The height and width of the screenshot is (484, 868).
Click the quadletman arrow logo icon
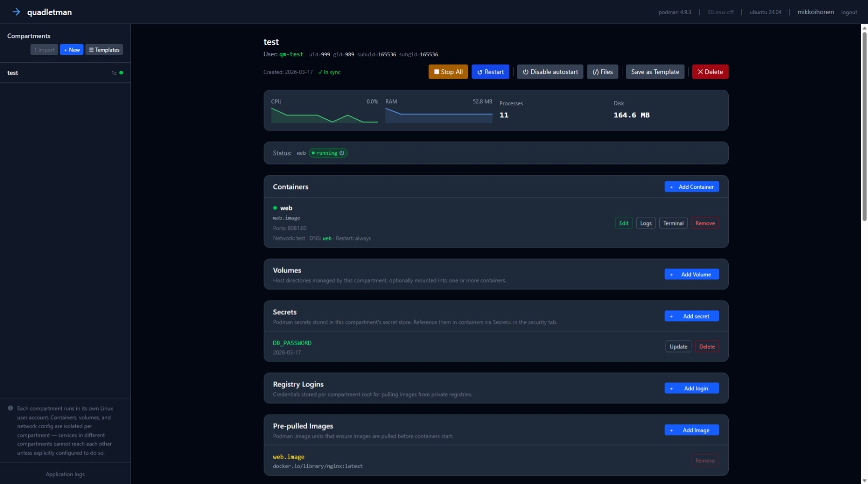[x=17, y=12]
